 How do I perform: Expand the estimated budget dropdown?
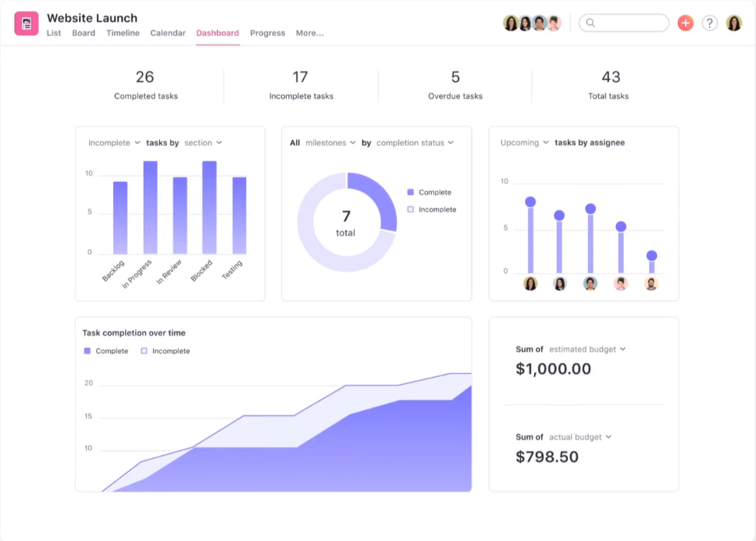pos(587,349)
